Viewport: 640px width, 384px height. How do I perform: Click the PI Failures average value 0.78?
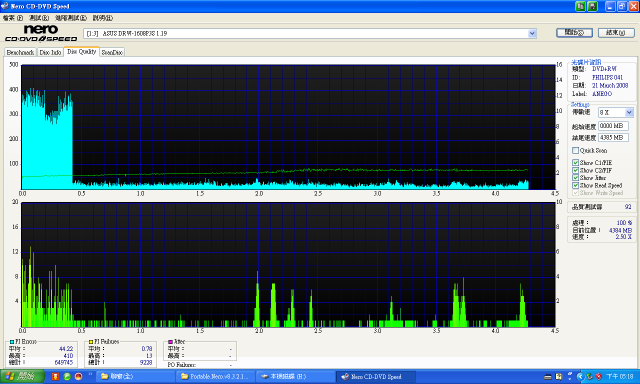(x=147, y=349)
